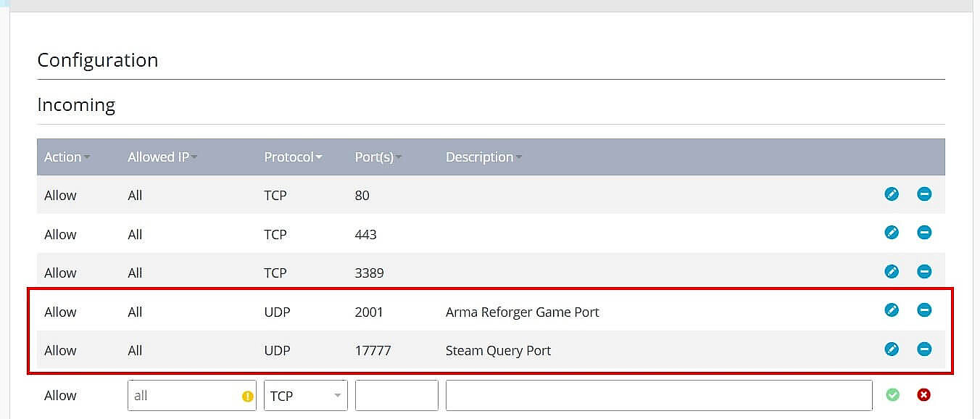Remove the Steam Query Port rule

pos(924,349)
